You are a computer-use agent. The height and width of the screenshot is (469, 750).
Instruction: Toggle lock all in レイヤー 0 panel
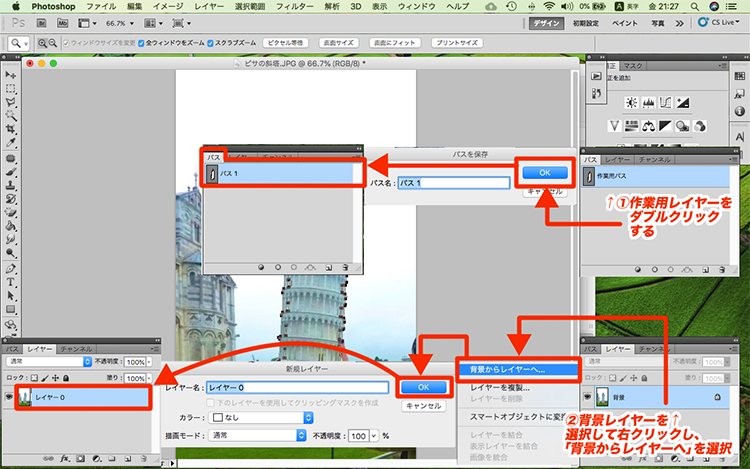point(66,378)
